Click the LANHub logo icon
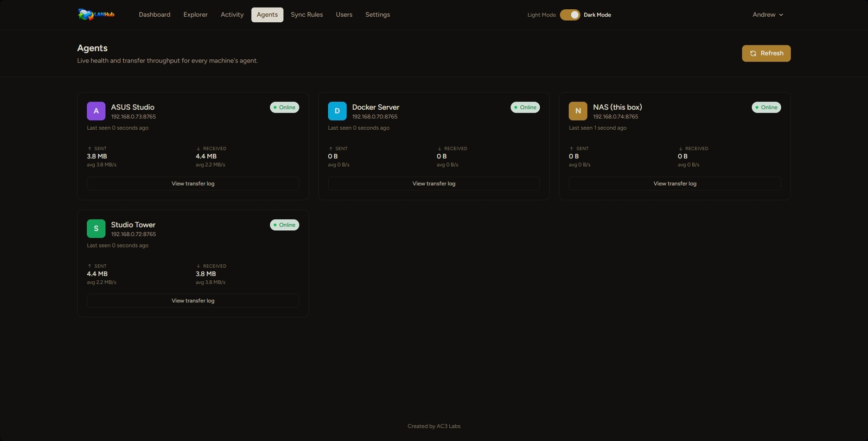 [x=96, y=15]
